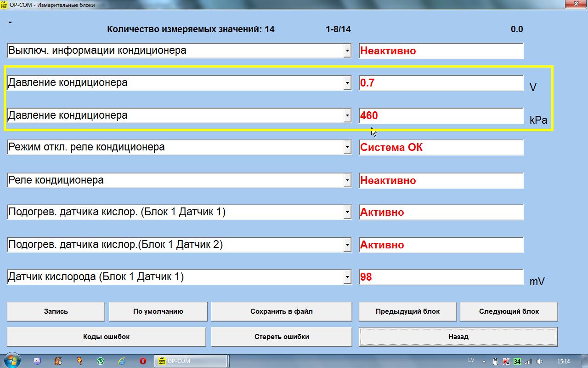Image resolution: width=588 pixels, height=368 pixels.
Task: Open the 'Датчик кислорода (Блок 1 Датчик 1)' dropdown
Action: coord(347,277)
